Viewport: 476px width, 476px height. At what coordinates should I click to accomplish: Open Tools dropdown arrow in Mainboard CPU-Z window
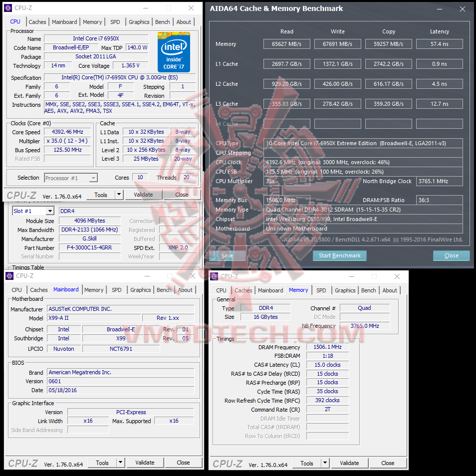pos(121,463)
